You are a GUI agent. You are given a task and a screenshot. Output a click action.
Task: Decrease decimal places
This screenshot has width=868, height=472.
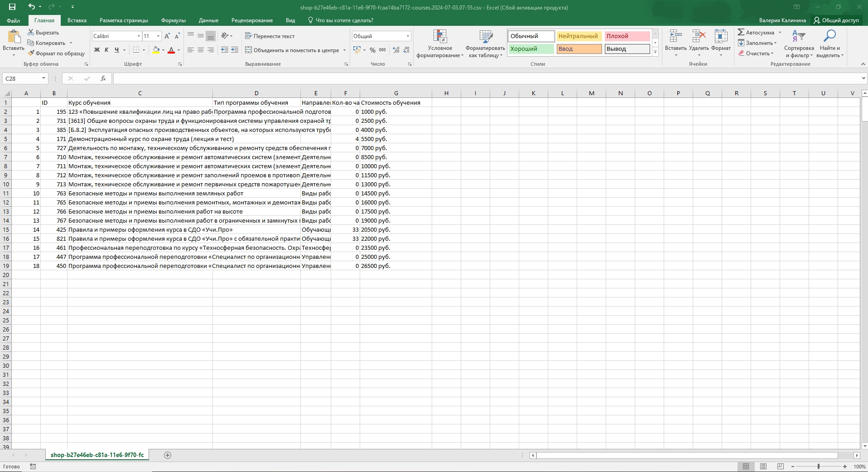tap(406, 50)
